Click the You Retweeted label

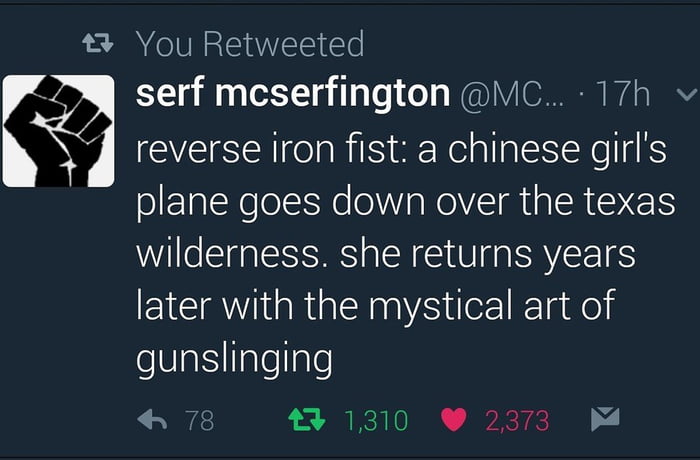coord(250,44)
